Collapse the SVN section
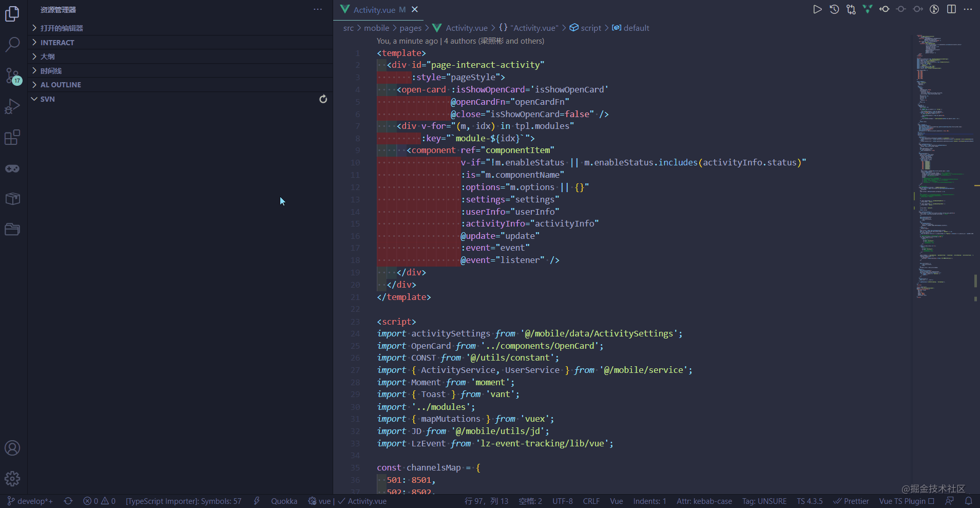Screen dimensions: 980x508 (180, 99)
